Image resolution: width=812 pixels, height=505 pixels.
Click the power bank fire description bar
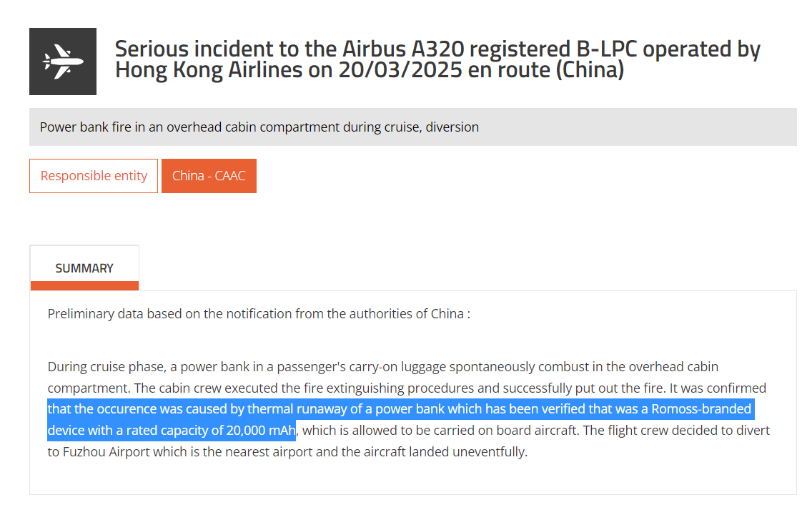(x=412, y=127)
